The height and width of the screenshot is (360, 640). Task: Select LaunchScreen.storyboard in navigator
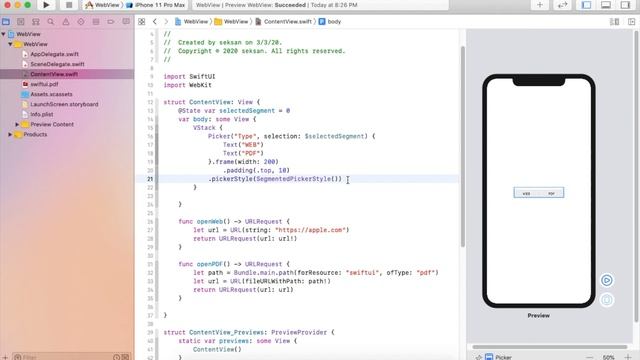64,104
